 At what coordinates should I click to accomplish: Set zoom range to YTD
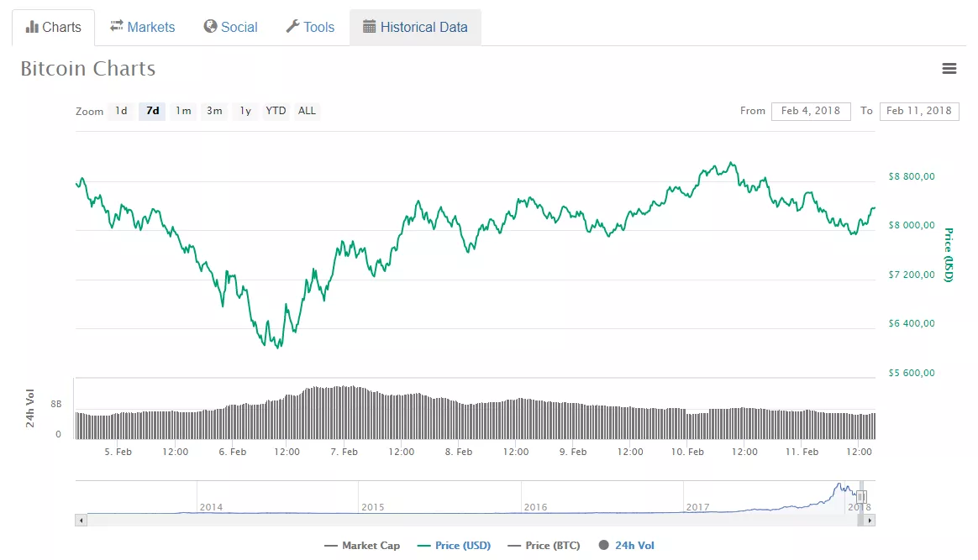pos(276,111)
